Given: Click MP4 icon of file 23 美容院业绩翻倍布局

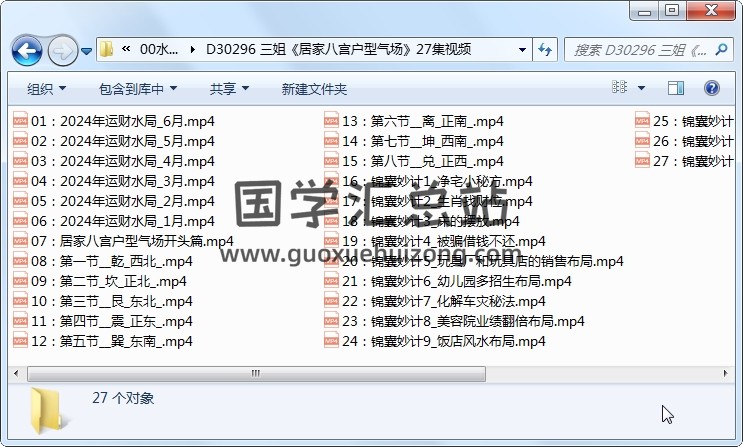Looking at the screenshot, I should pos(331,321).
